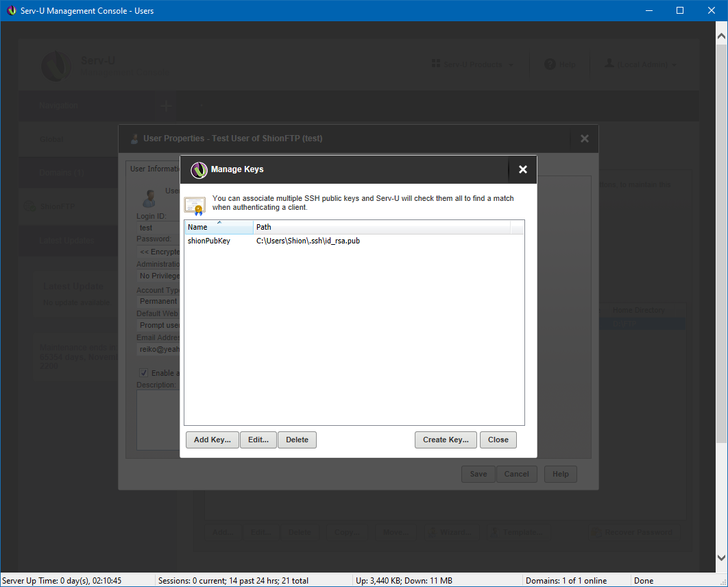728x587 pixels.
Task: Sort keys by the Name column header
Action: pos(219,227)
